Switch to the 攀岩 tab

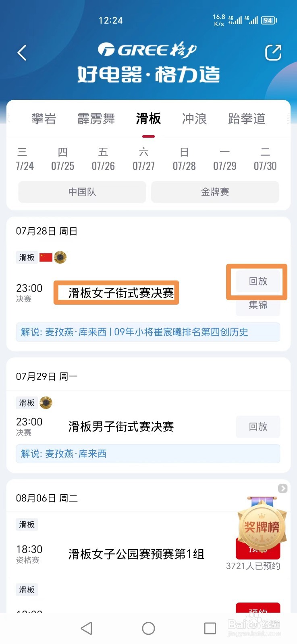coord(44,119)
